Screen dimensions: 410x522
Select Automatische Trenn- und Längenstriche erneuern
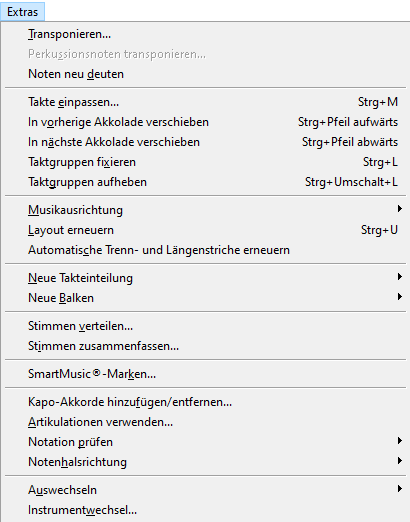[205, 250]
